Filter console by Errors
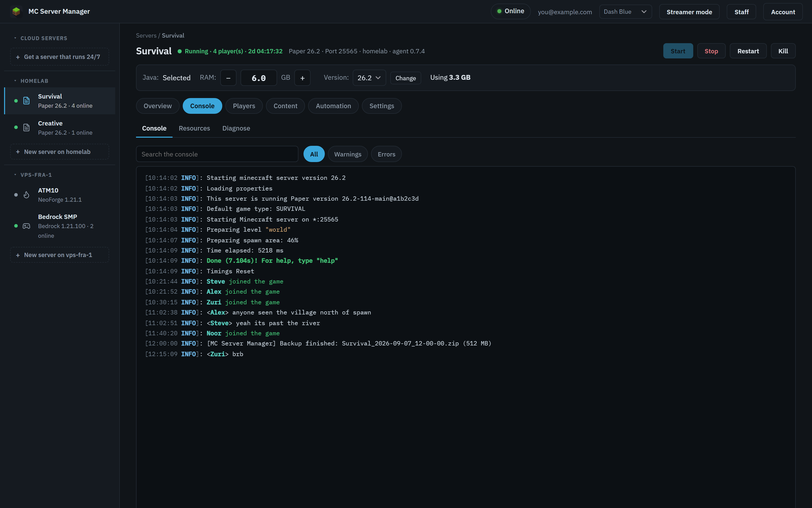 pyautogui.click(x=386, y=154)
